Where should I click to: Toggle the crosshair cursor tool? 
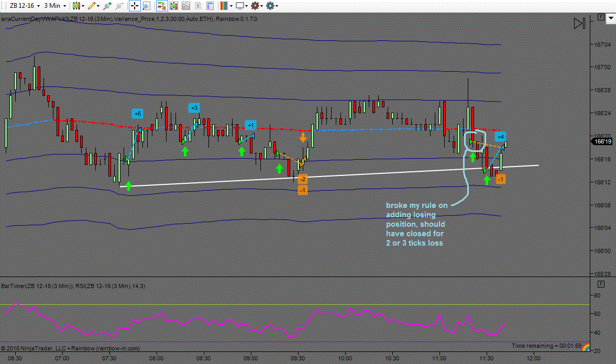(x=134, y=6)
